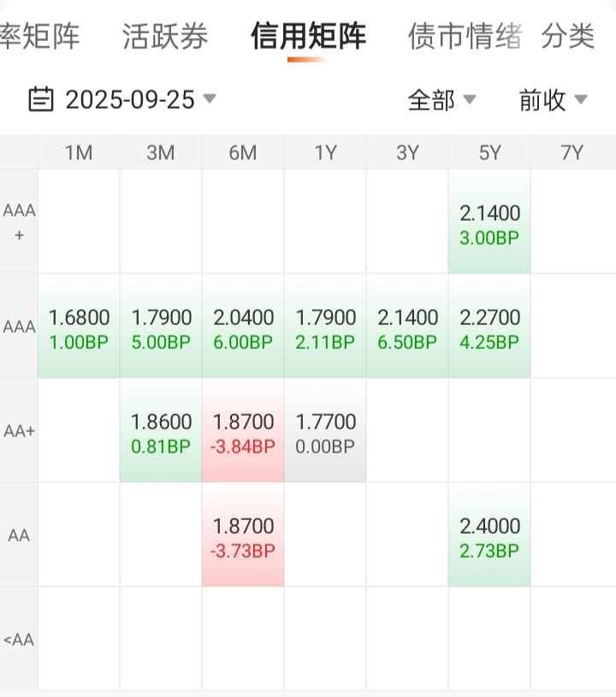Click the 1M column header
The height and width of the screenshot is (697, 616).
click(79, 153)
